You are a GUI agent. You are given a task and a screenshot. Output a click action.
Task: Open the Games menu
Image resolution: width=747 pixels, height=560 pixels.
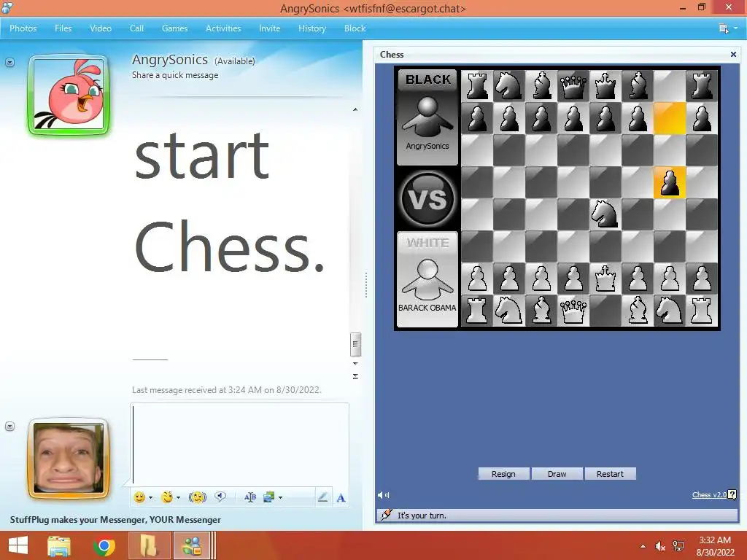175,28
